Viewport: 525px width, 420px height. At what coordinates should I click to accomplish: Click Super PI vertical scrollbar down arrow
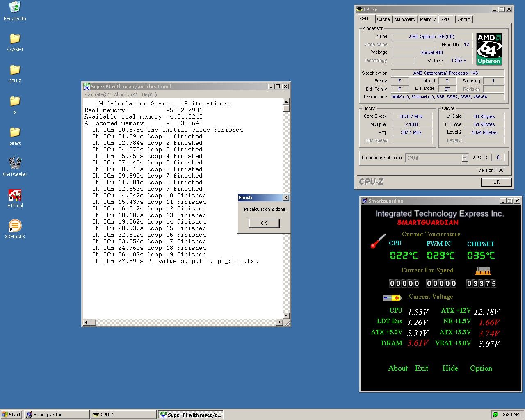coord(286,315)
